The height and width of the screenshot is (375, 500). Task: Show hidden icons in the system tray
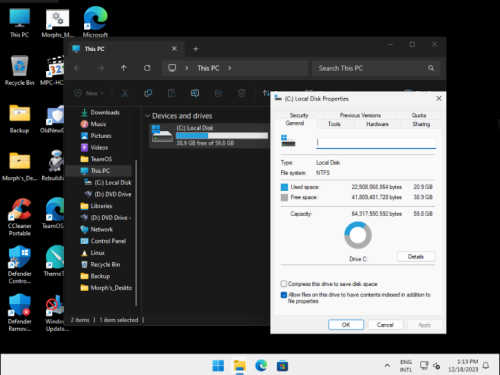pos(387,366)
